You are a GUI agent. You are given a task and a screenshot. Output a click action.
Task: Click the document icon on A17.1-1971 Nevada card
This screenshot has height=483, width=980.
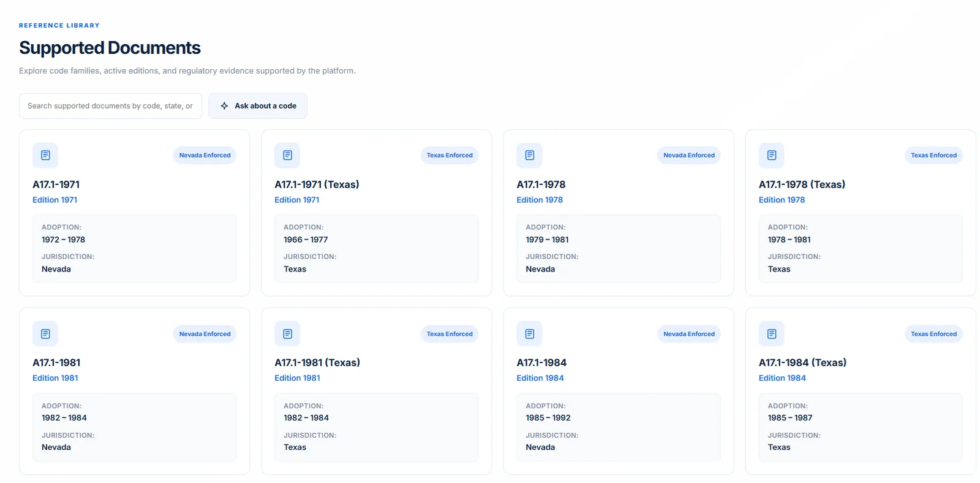point(45,155)
